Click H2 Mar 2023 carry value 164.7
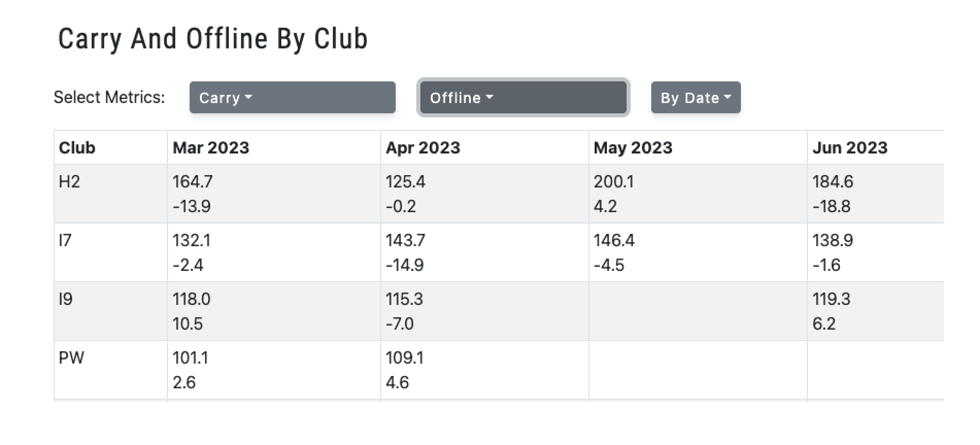This screenshot has height=445, width=980. tap(192, 182)
